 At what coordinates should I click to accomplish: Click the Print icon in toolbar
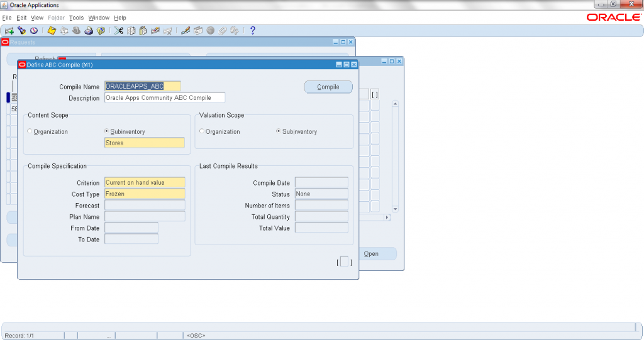[89, 31]
